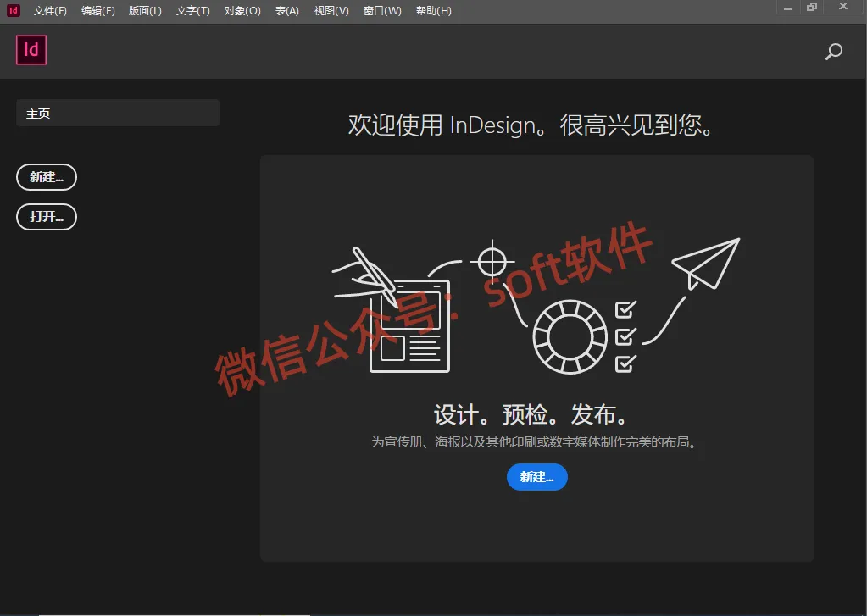The width and height of the screenshot is (867, 616).
Task: Click the 打开... button
Action: coord(47,216)
